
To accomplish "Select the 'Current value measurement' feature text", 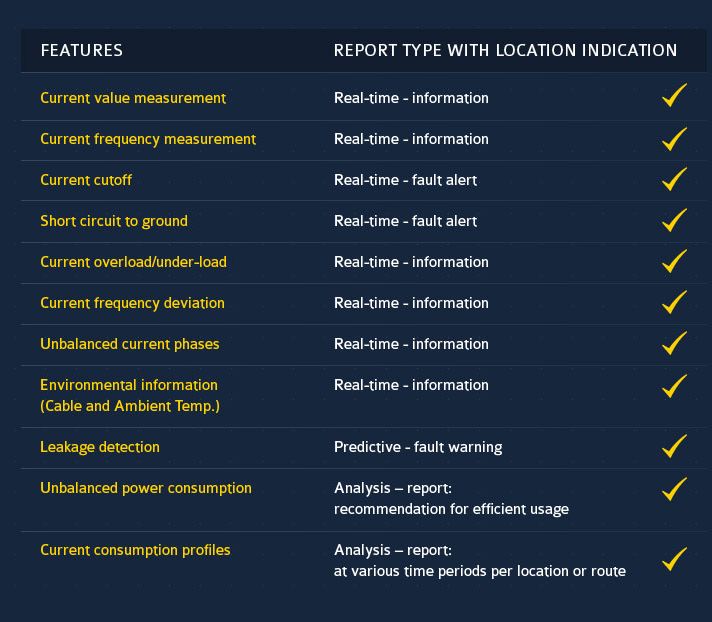I will tap(133, 98).
